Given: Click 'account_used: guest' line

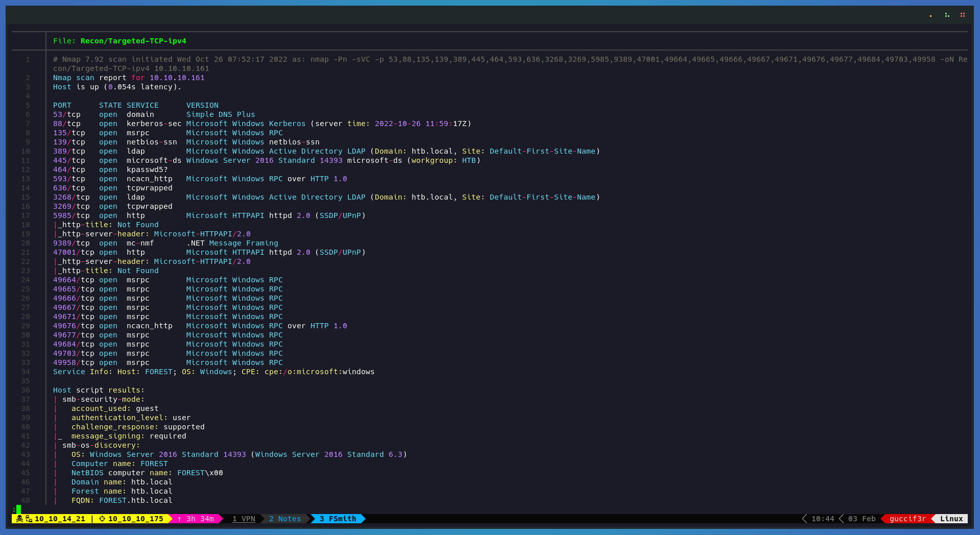Looking at the screenshot, I should [x=115, y=408].
